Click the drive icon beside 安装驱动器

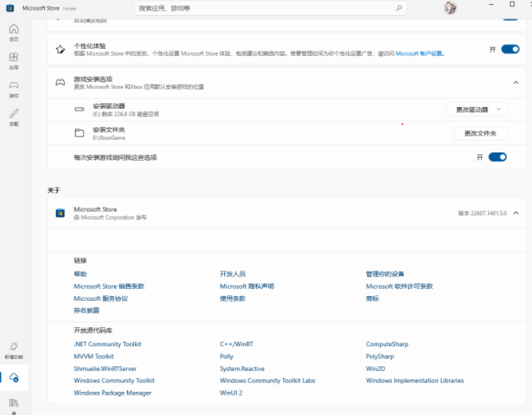[80, 109]
